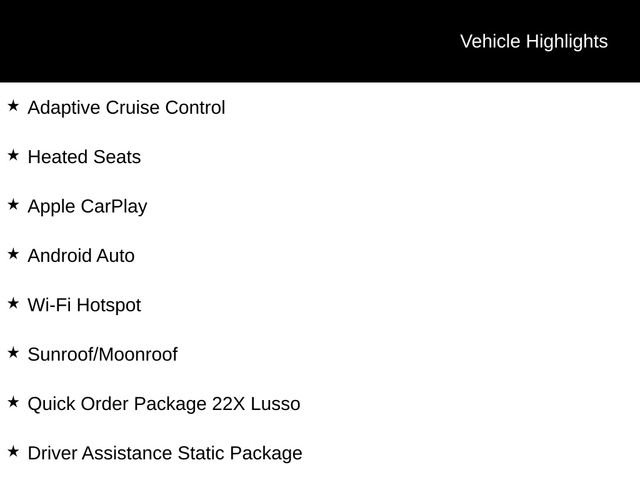Click the star beside Sunroof/Moonroof

(x=13, y=352)
